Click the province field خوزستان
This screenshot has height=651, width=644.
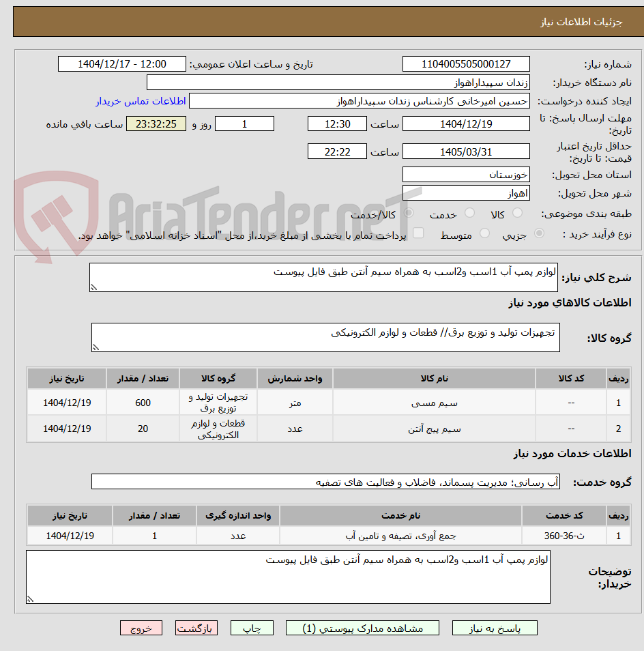[x=466, y=175]
